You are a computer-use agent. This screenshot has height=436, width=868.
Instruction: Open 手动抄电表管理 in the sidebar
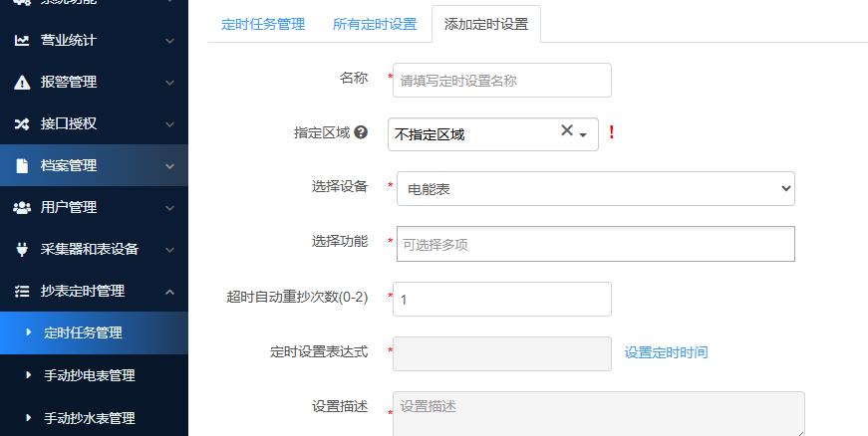coord(90,375)
